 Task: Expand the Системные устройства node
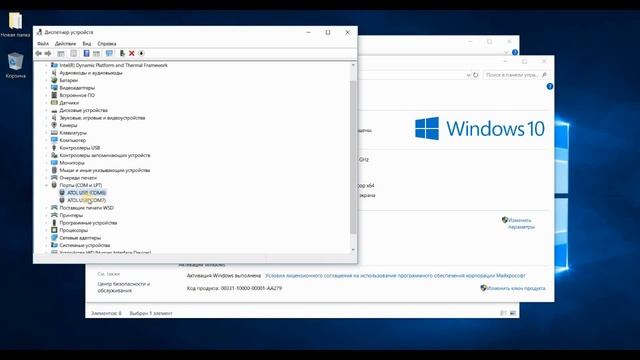coord(46,245)
